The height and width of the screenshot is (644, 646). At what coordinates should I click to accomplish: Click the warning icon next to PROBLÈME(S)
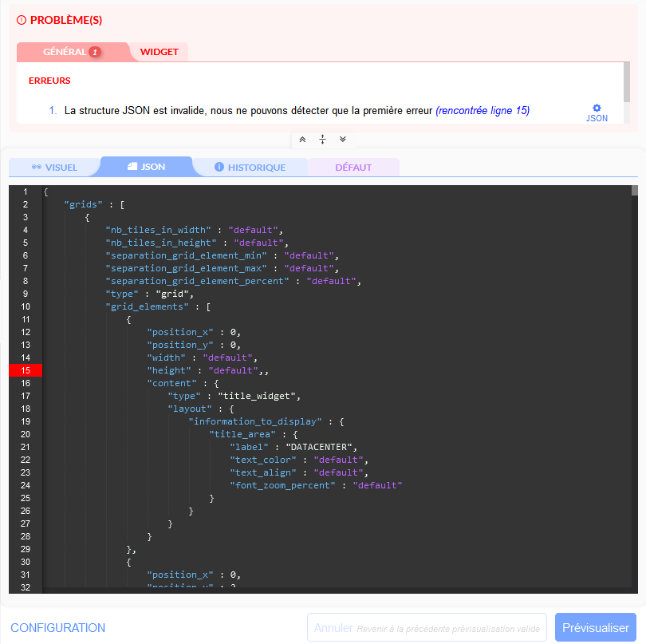[x=22, y=20]
